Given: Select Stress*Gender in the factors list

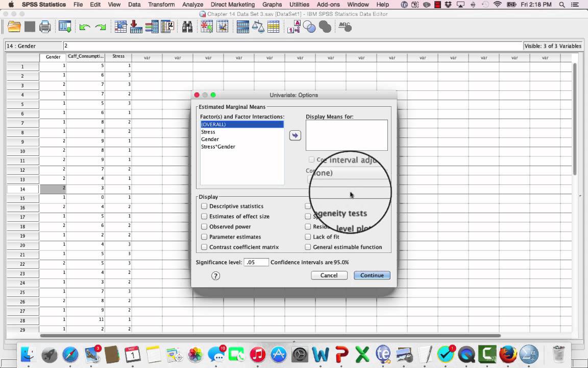Looking at the screenshot, I should click(242, 147).
